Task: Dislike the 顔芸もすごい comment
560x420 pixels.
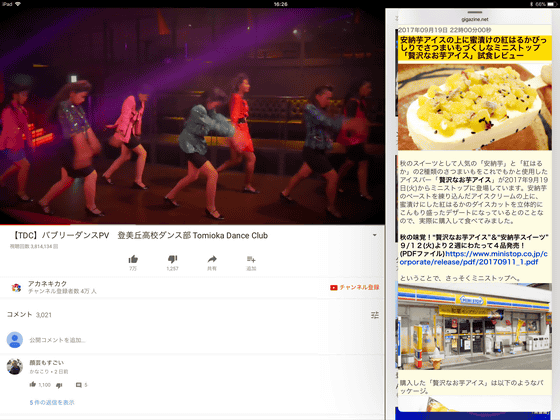Action: (59, 385)
